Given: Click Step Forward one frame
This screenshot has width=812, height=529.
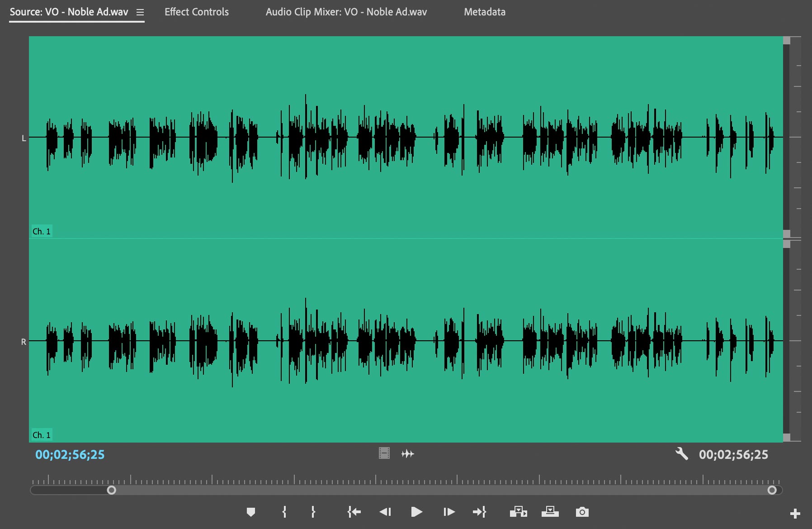Looking at the screenshot, I should tap(448, 512).
